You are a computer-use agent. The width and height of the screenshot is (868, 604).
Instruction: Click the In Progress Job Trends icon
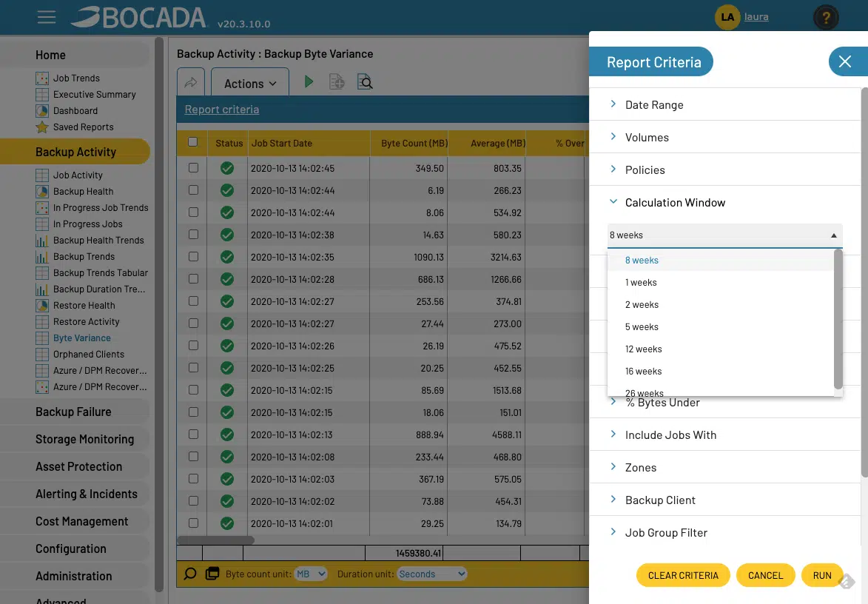42,207
